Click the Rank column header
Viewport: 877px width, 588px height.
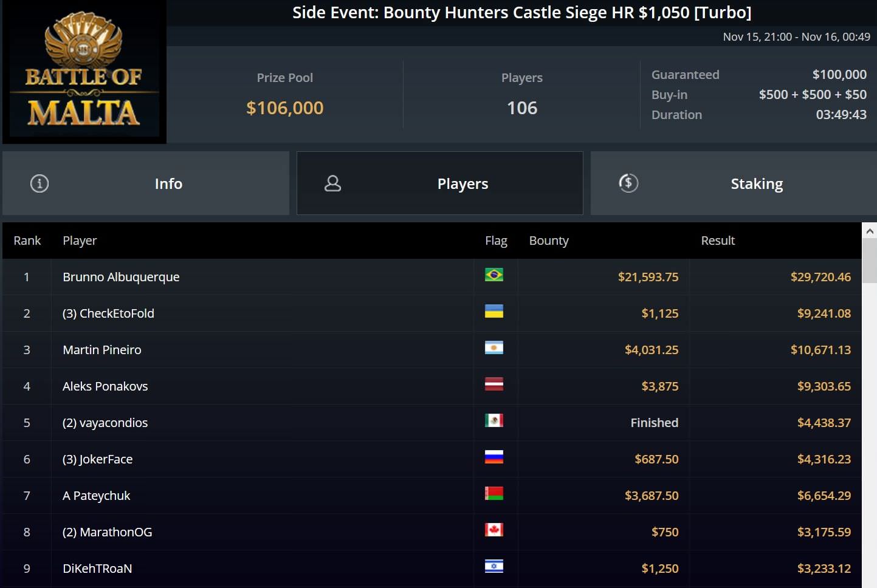pos(27,241)
